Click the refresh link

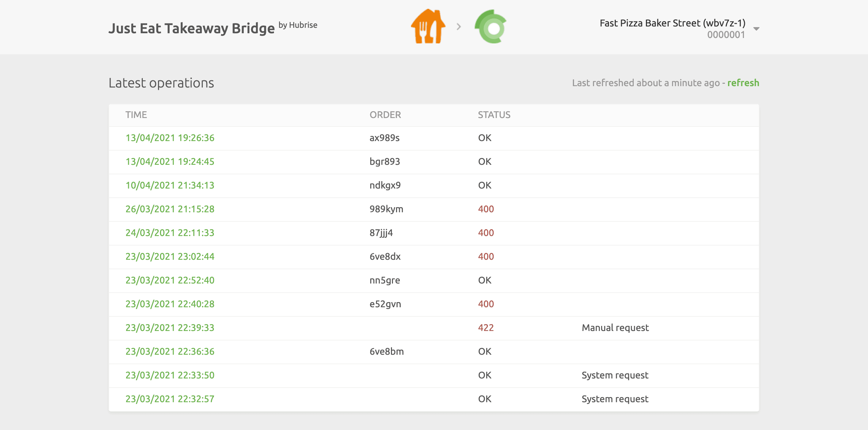tap(743, 83)
